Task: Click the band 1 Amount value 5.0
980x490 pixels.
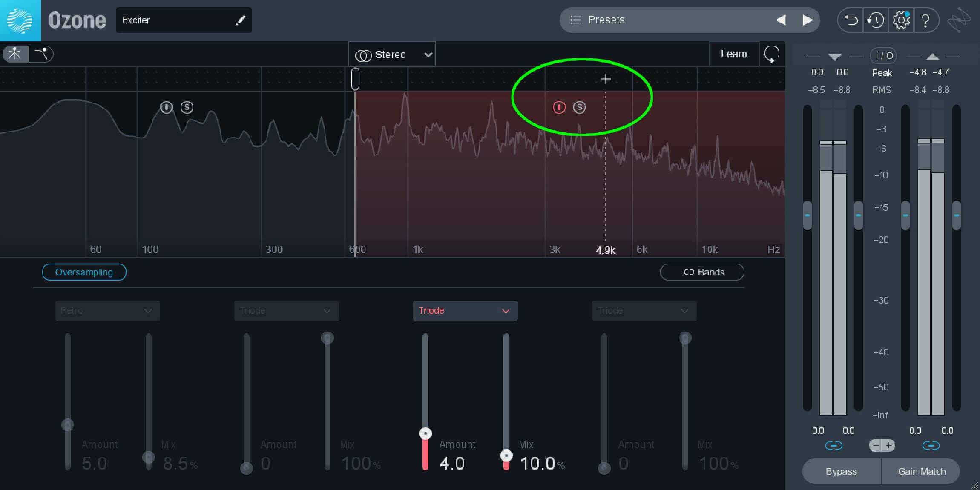Action: click(94, 463)
